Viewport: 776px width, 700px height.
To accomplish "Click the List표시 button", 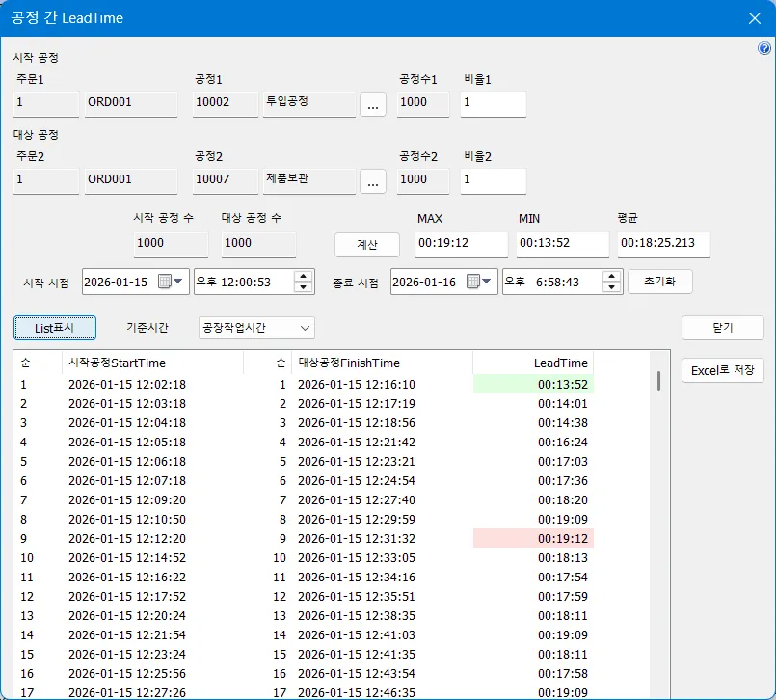I will [x=55, y=328].
